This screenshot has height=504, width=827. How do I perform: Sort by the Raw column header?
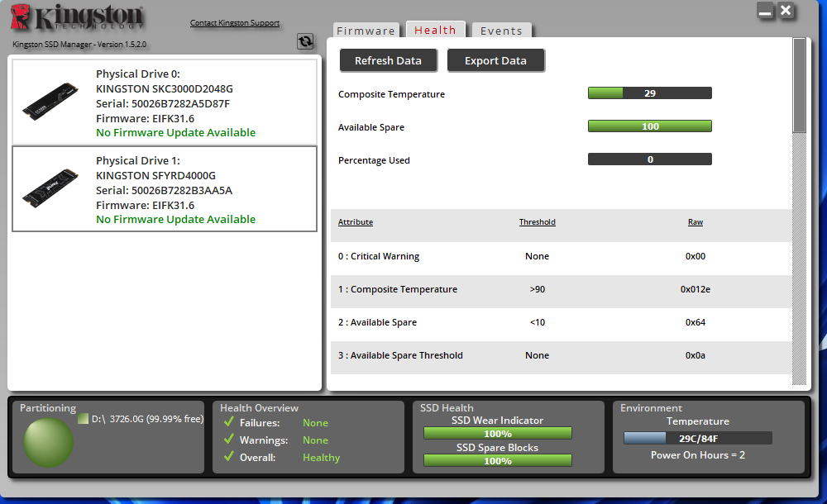point(696,222)
